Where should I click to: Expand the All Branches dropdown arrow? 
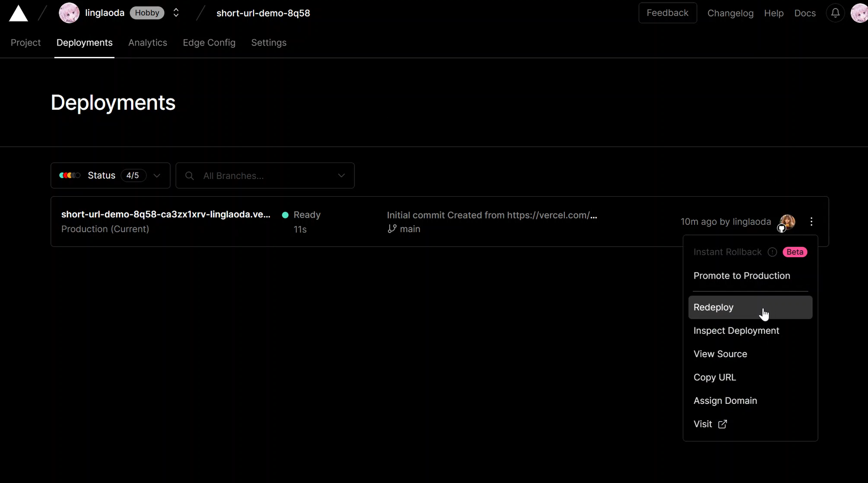[341, 176]
